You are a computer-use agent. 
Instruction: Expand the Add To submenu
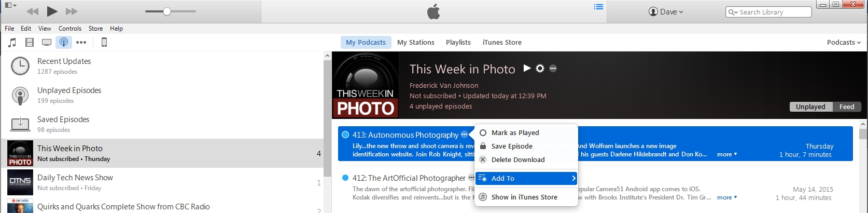[526, 178]
